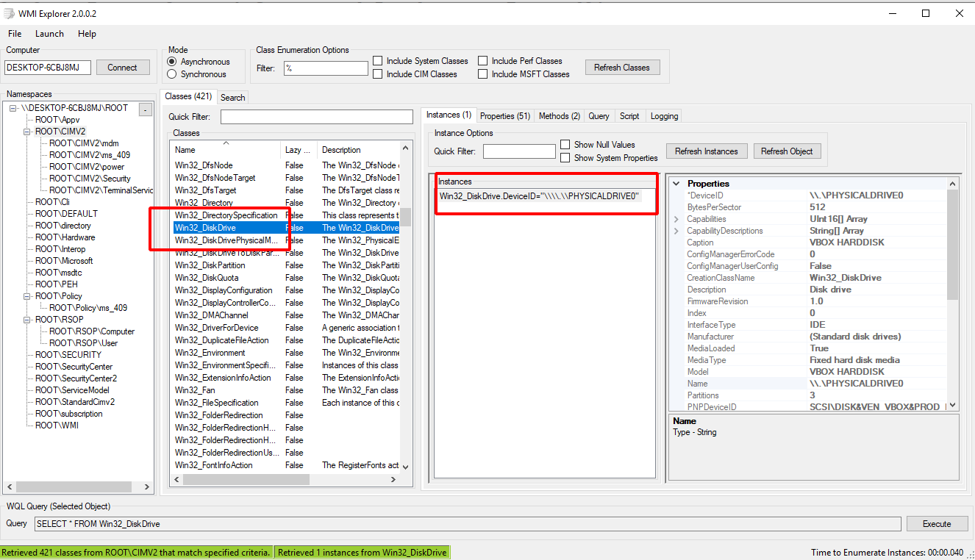This screenshot has height=560, width=975.
Task: Check Include MSFT Classes
Action: (483, 73)
